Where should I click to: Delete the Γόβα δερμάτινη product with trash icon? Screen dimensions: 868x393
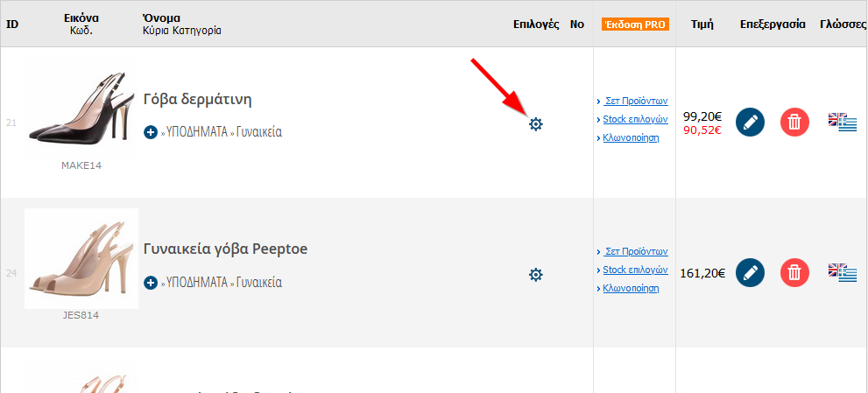[x=794, y=122]
